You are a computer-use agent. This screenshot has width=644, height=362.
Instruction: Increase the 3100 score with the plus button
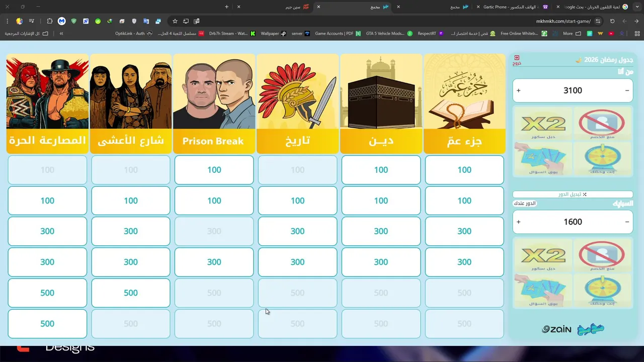519,90
